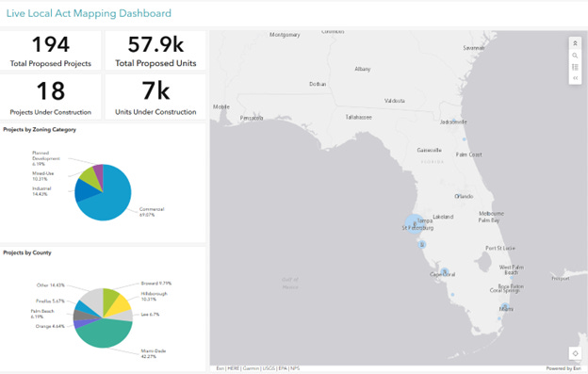
Task: Click the Hillsborough 10.31% label
Action: click(154, 296)
